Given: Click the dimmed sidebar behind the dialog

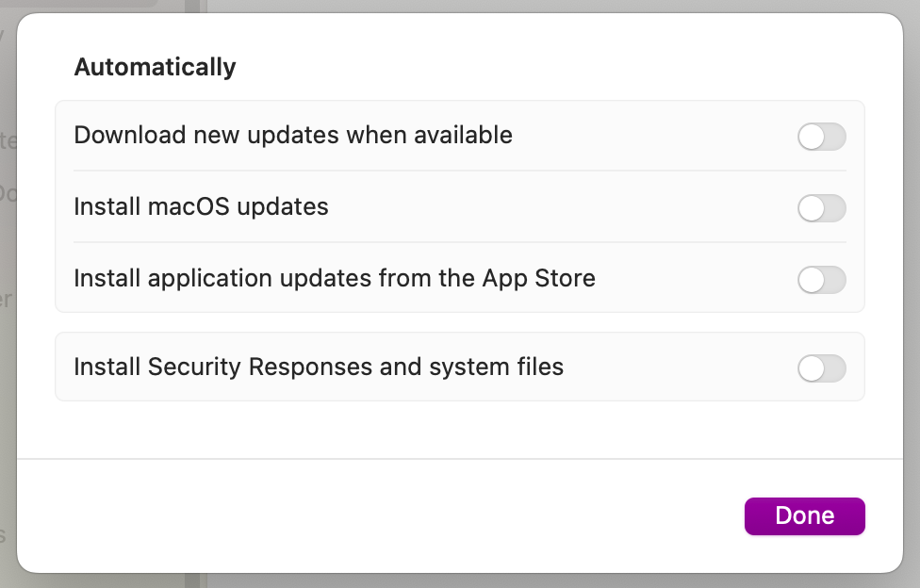Looking at the screenshot, I should point(8,283).
